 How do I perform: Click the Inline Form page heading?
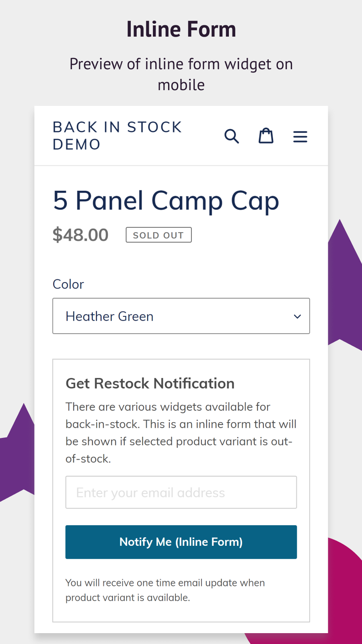pyautogui.click(x=181, y=29)
